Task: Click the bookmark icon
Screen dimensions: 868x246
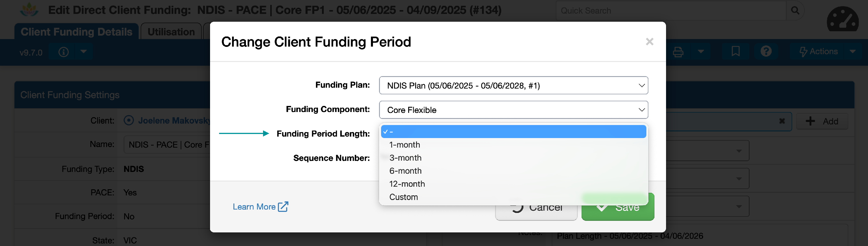Action: [735, 52]
